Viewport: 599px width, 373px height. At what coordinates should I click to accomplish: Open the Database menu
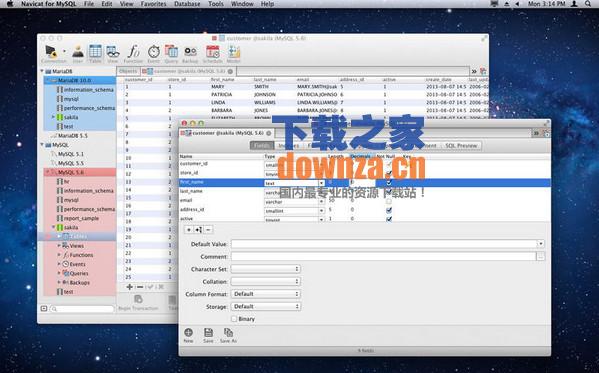187,4
